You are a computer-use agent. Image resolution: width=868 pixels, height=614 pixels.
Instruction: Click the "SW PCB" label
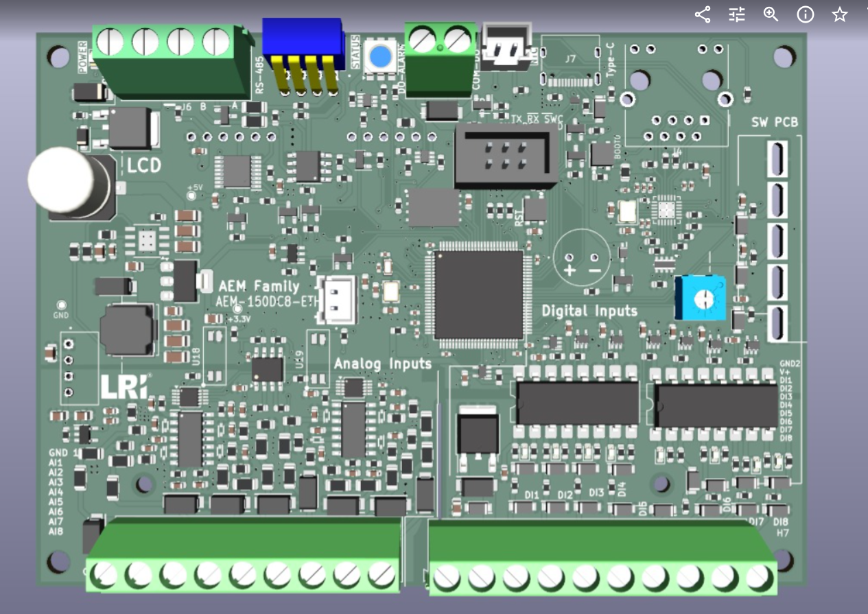click(775, 123)
